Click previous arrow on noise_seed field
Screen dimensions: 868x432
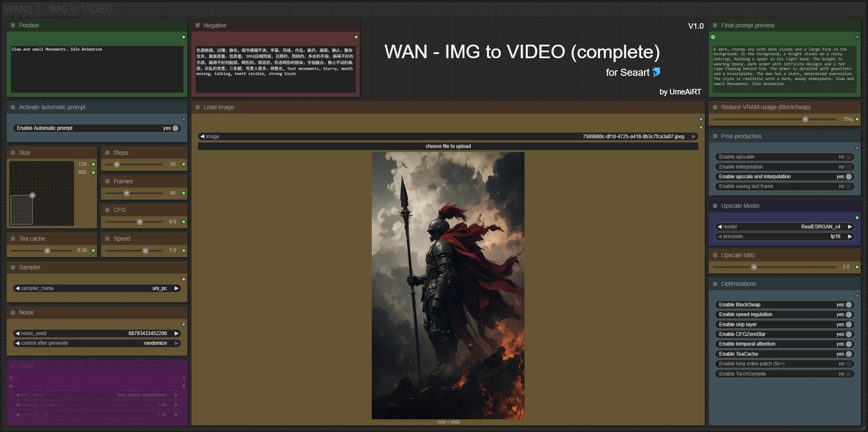[x=17, y=333]
